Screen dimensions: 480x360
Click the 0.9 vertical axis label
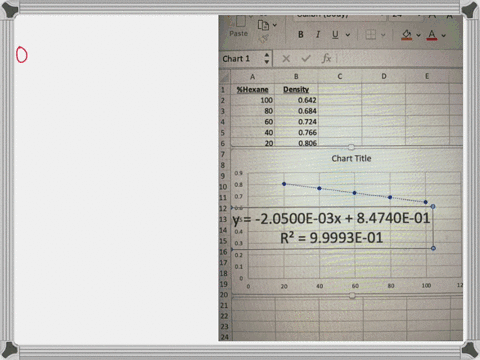[x=238, y=173]
